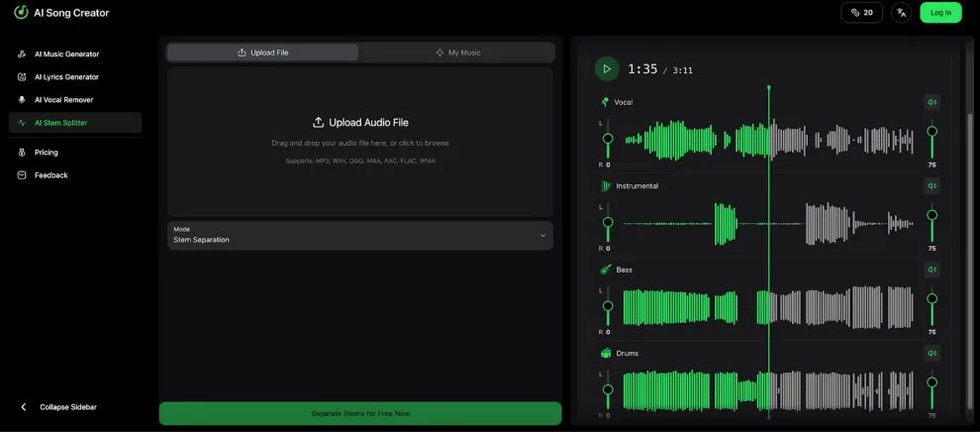Viewport: 980px width, 432px height.
Task: Click the Vocal track volume slider knob
Action: pyautogui.click(x=931, y=132)
